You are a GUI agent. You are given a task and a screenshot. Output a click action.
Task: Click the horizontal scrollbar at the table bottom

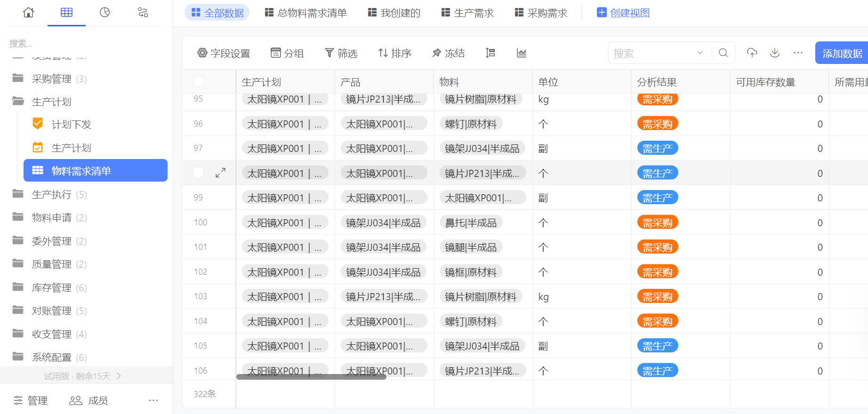click(x=311, y=377)
